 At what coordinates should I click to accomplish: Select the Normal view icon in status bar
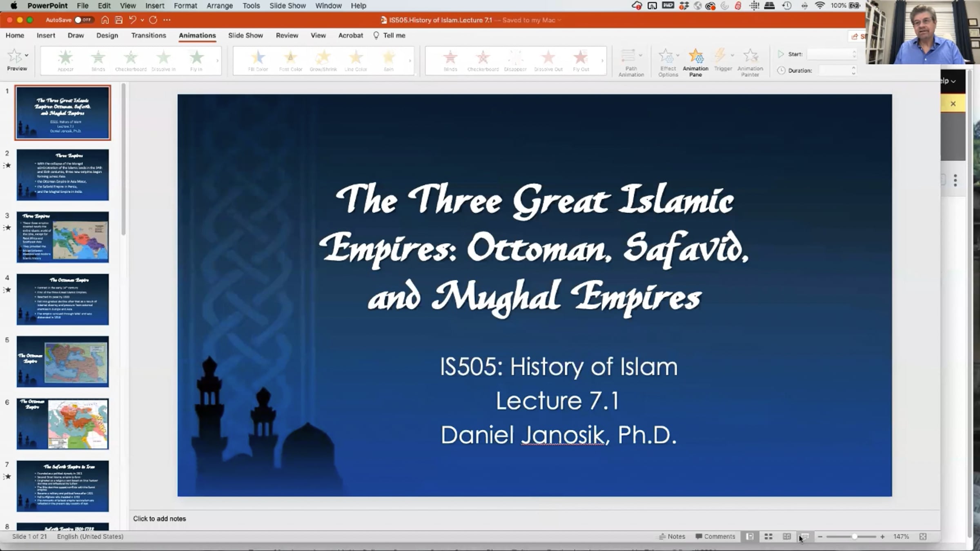pyautogui.click(x=750, y=536)
